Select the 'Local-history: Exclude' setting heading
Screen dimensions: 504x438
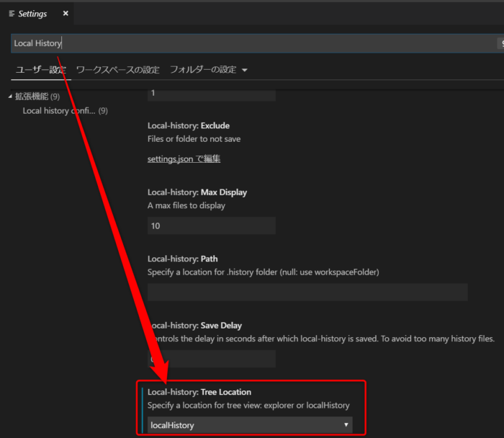[x=189, y=126]
